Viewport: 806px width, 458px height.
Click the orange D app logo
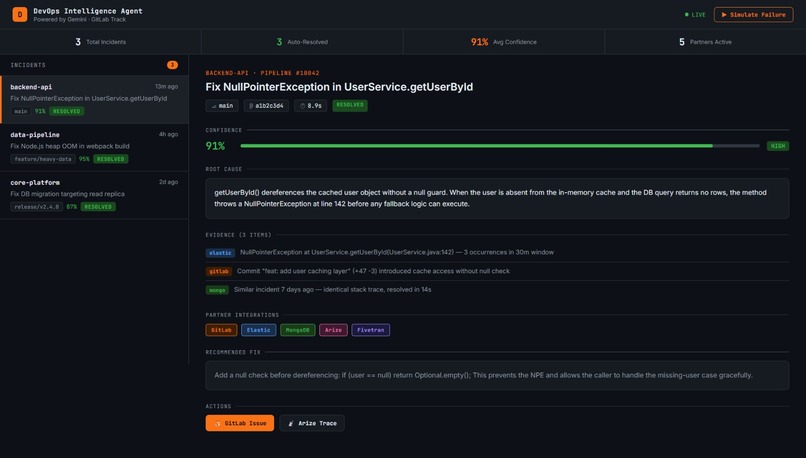[x=20, y=14]
